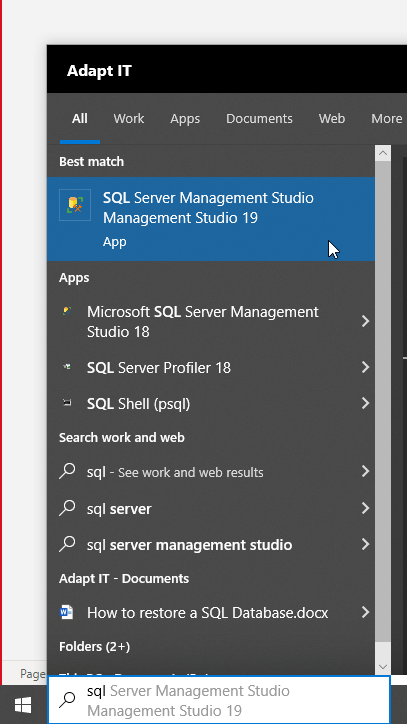Open the Windows Start button
This screenshot has width=407, height=724.
[23, 705]
